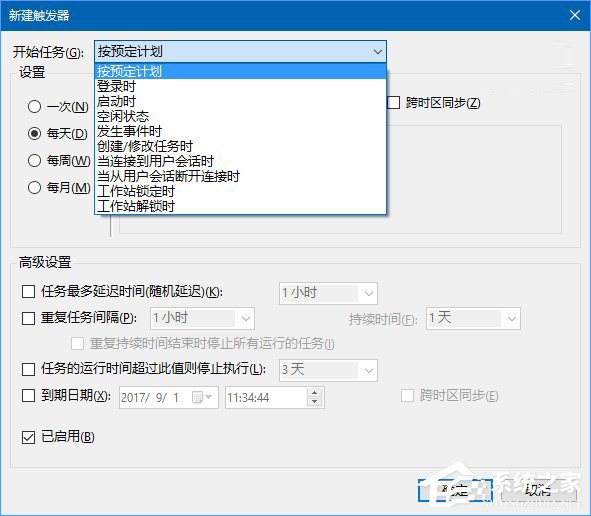Viewport: 591px width, 516px height.
Task: Uncheck the 已启用(B) checkbox
Action: point(29,437)
